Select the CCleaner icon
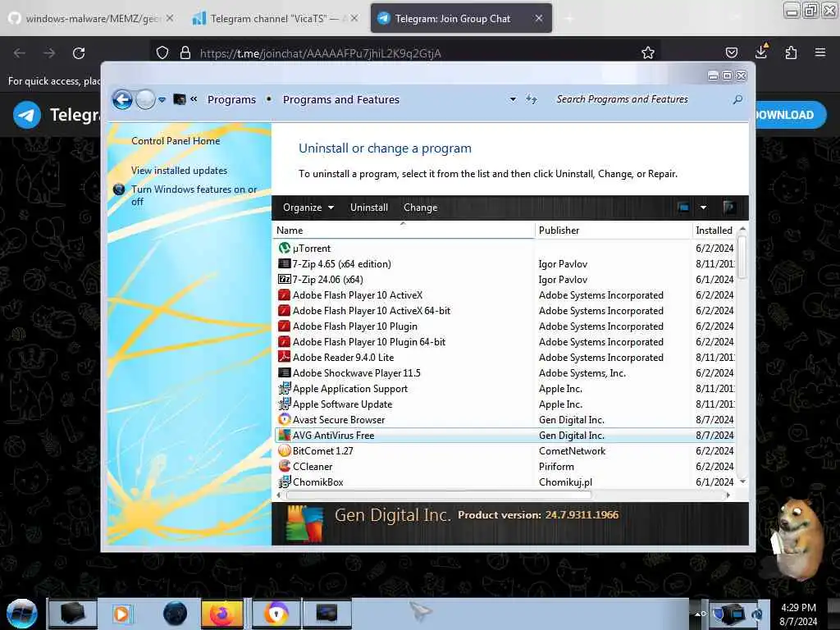Screen dimensions: 840x630 coord(285,466)
